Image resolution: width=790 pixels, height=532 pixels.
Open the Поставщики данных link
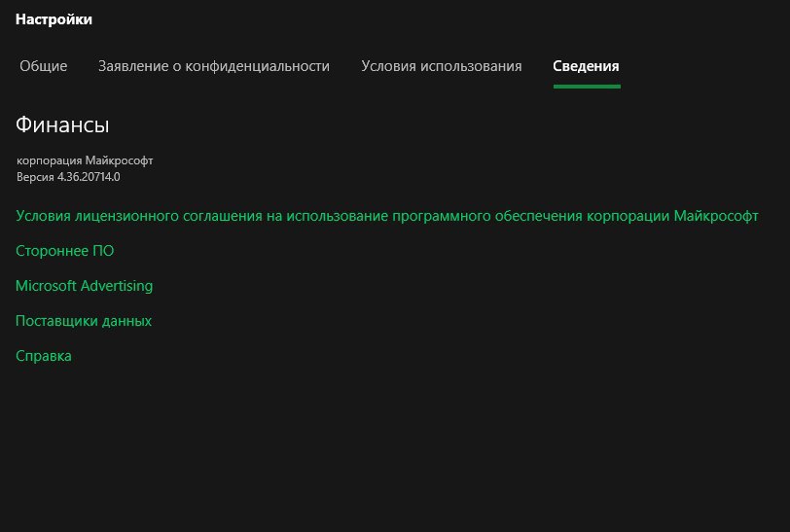pos(84,321)
